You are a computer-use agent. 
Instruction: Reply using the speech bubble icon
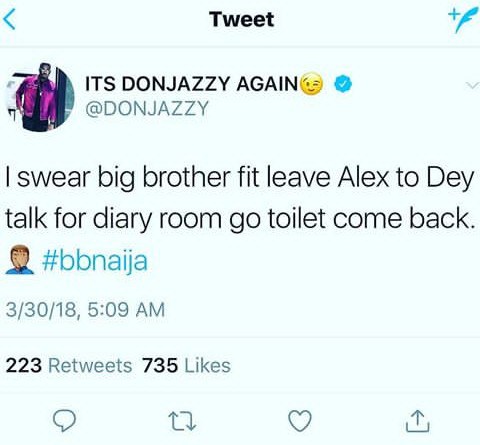pyautogui.click(x=65, y=421)
